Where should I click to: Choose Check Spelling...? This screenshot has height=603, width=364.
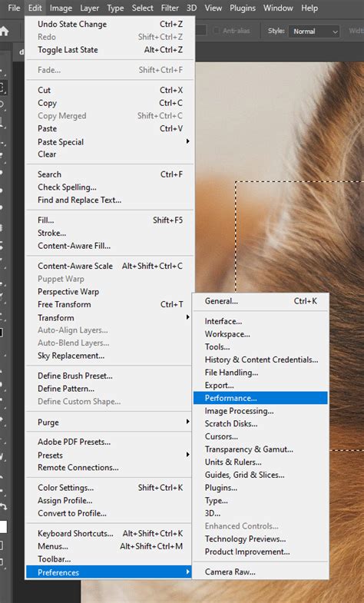[x=110, y=187]
